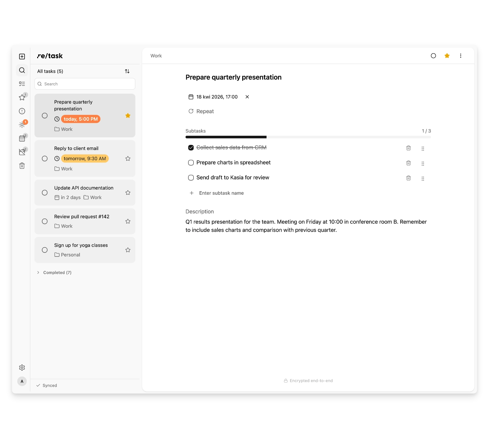Viewport: 489px width, 448px height.
Task: Open the Repeat options
Action: point(201,111)
